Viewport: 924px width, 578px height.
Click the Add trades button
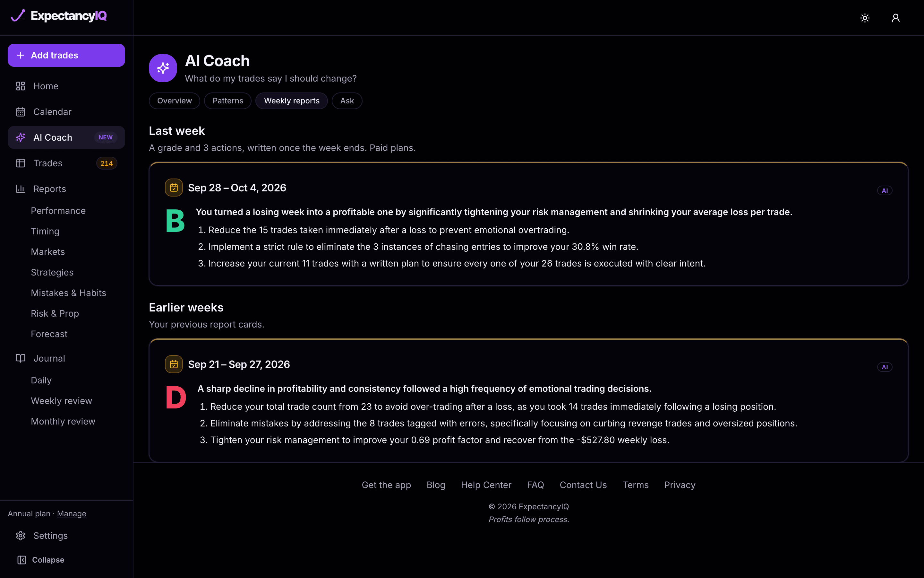(66, 55)
